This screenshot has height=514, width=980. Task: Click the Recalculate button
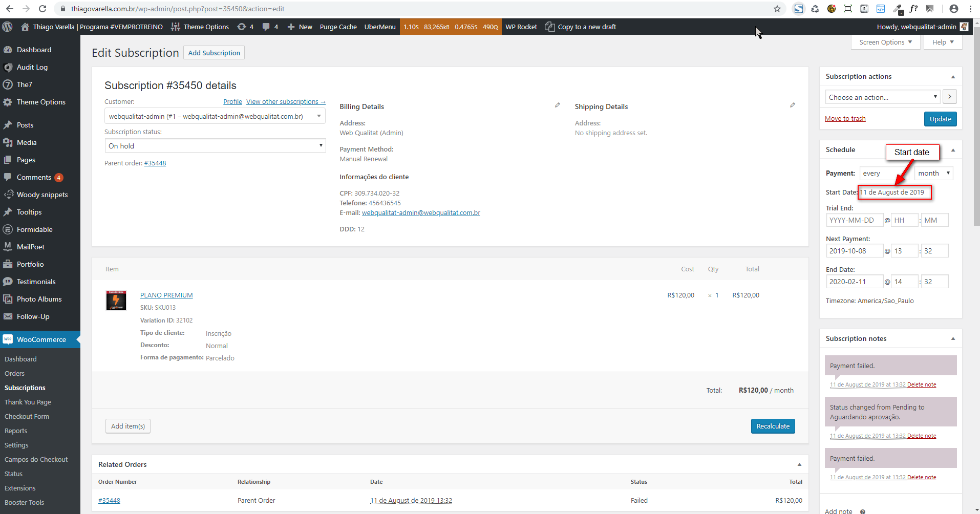[773, 426]
